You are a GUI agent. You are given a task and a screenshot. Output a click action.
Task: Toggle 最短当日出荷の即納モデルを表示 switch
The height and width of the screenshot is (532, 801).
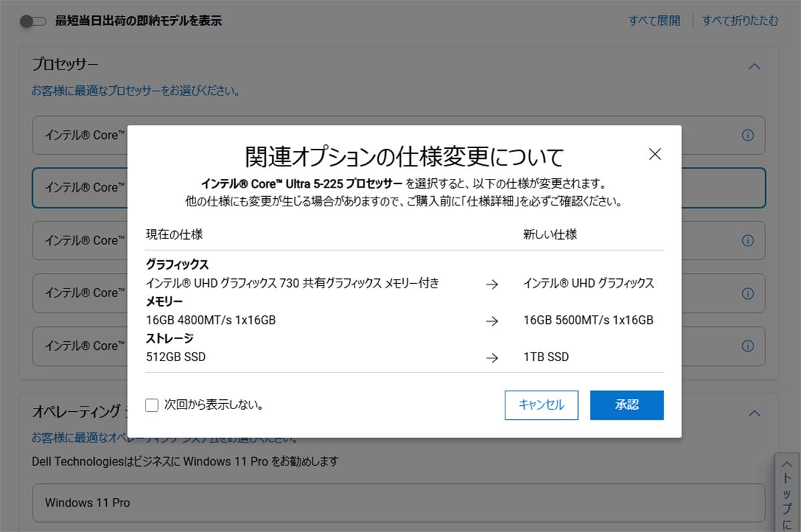[x=33, y=21]
